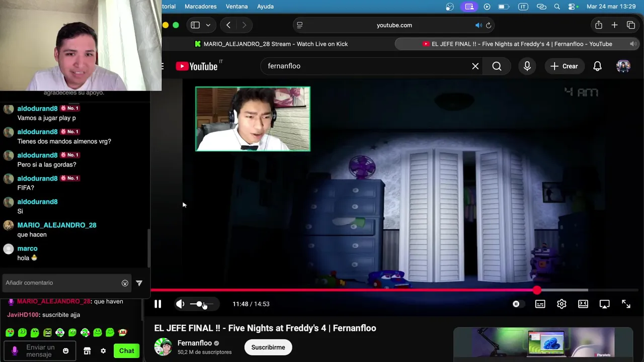Switch to the MARIO_ALEJANDRO_28 Kick tab

(x=272, y=44)
